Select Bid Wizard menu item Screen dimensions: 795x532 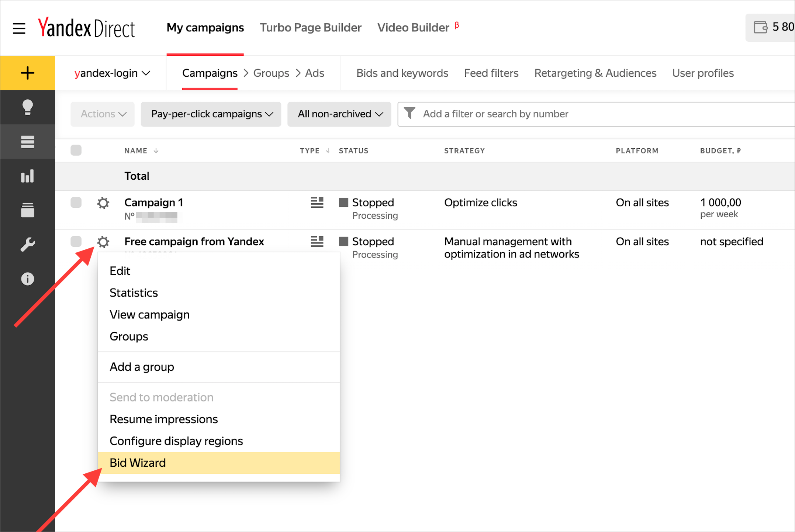pos(219,463)
